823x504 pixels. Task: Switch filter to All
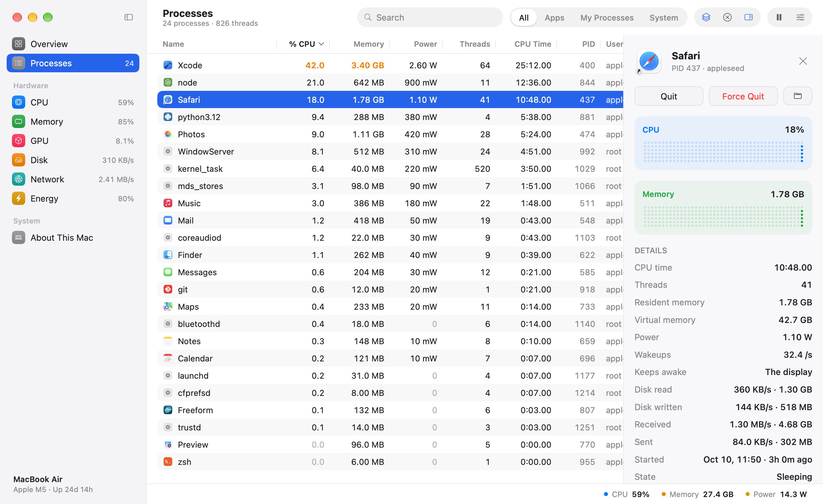(524, 17)
